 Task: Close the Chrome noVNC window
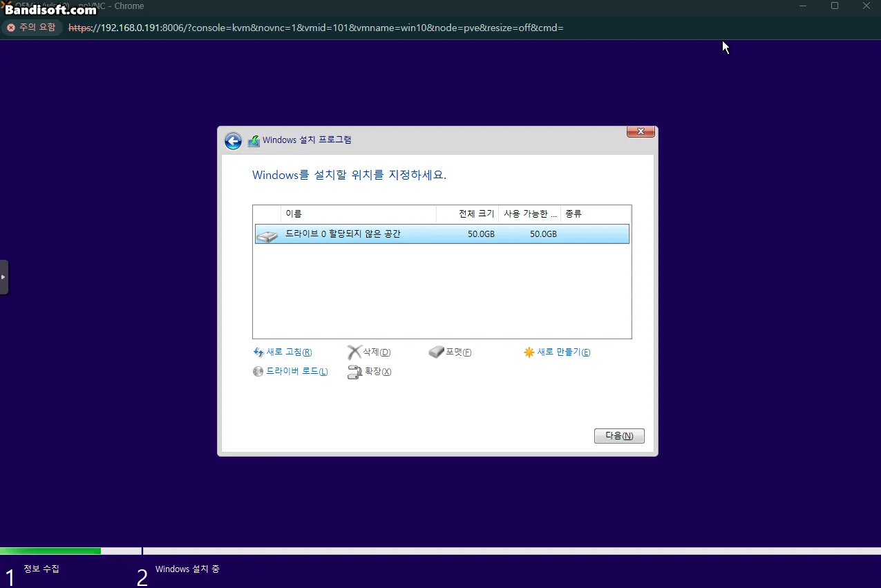[866, 6]
